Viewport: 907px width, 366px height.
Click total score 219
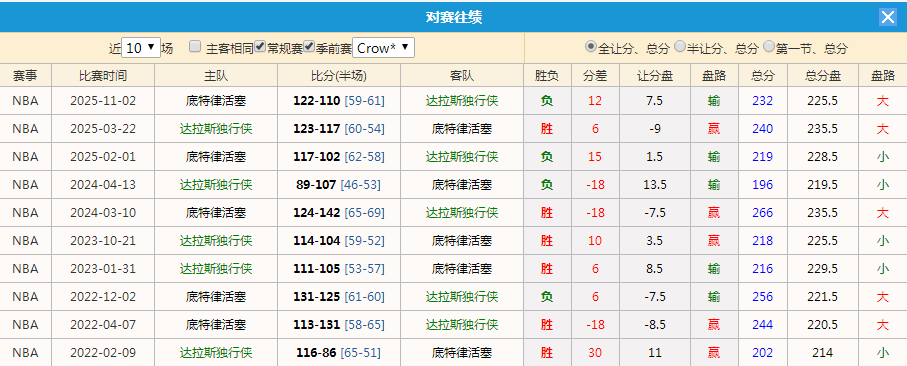pyautogui.click(x=762, y=157)
